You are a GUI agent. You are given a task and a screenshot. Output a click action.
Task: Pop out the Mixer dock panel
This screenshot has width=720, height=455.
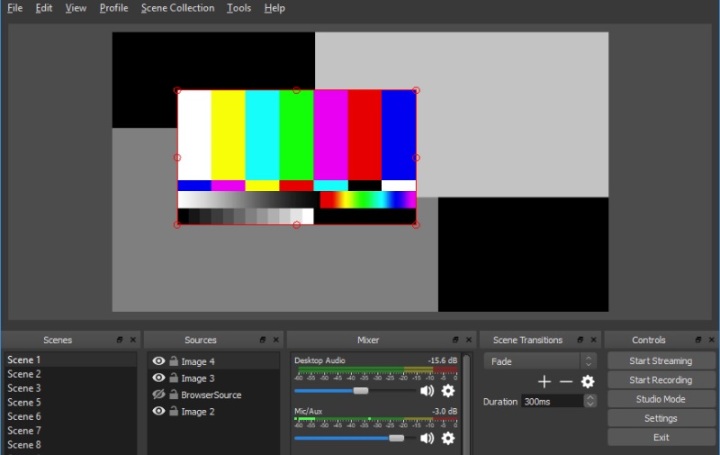click(456, 340)
